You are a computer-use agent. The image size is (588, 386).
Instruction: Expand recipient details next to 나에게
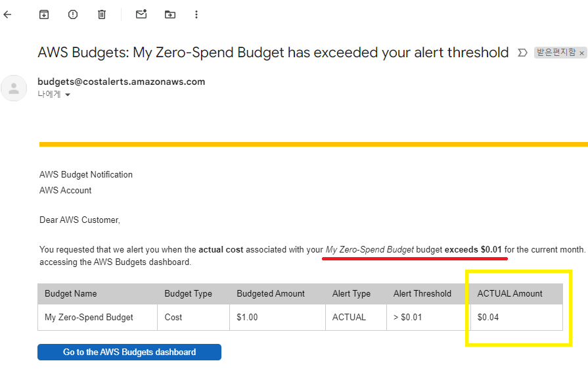click(68, 95)
